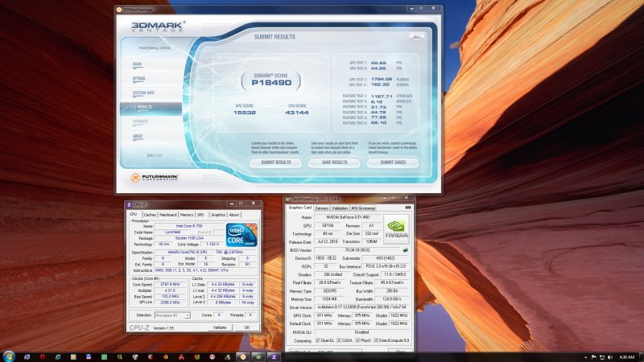The image size is (644, 362).
Task: Switch to the About tab in CPU-Z
Action: click(x=234, y=215)
